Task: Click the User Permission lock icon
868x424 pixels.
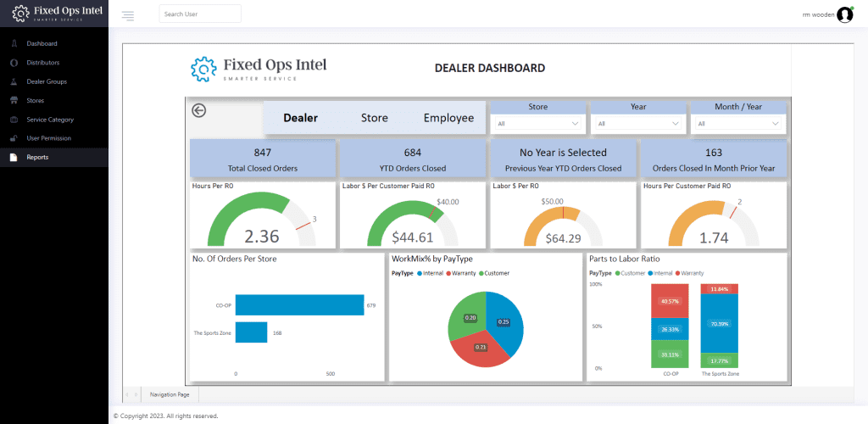Action: pyautogui.click(x=14, y=138)
